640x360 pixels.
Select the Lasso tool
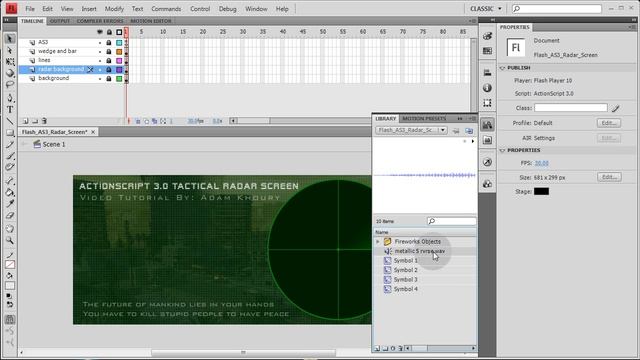(10, 85)
